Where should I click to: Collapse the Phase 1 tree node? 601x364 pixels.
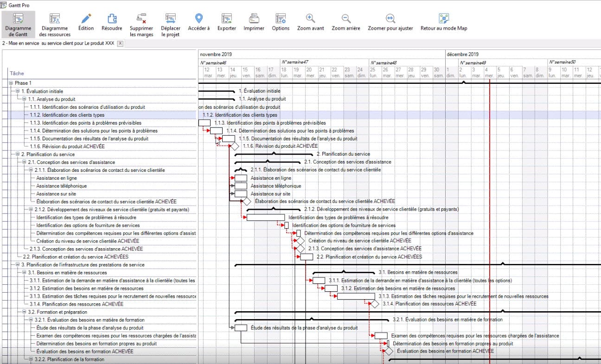[x=11, y=83]
